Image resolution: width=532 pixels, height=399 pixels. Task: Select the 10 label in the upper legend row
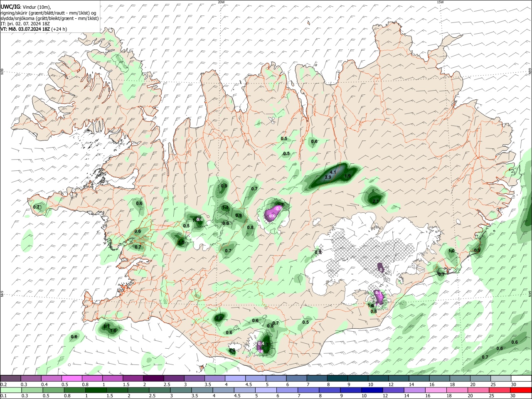(x=371, y=384)
